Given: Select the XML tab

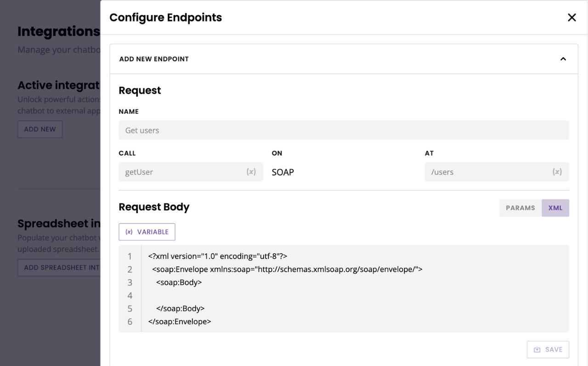Looking at the screenshot, I should [x=555, y=208].
